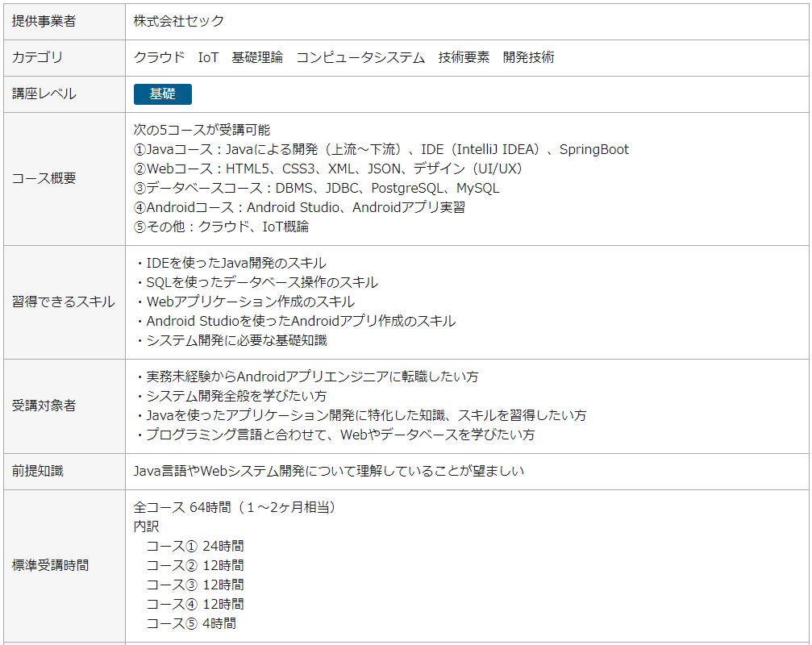Click the コース④ 12時間 line
This screenshot has height=645, width=812.
click(195, 604)
